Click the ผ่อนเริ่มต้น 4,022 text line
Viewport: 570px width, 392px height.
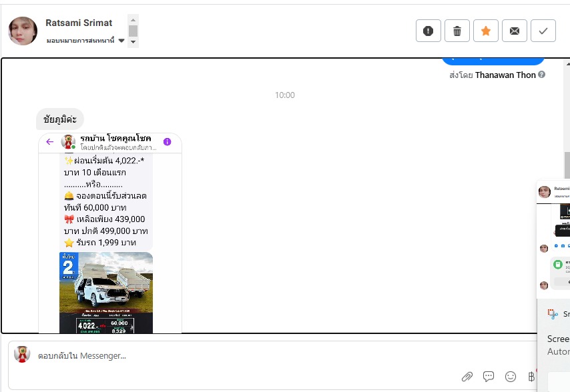[x=104, y=161]
